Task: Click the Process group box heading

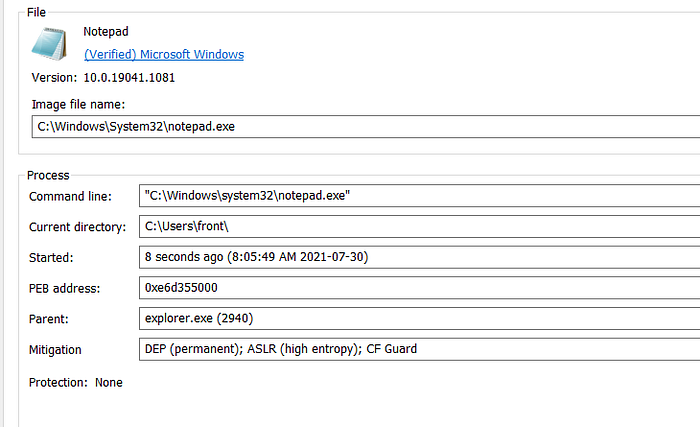Action: [48, 176]
